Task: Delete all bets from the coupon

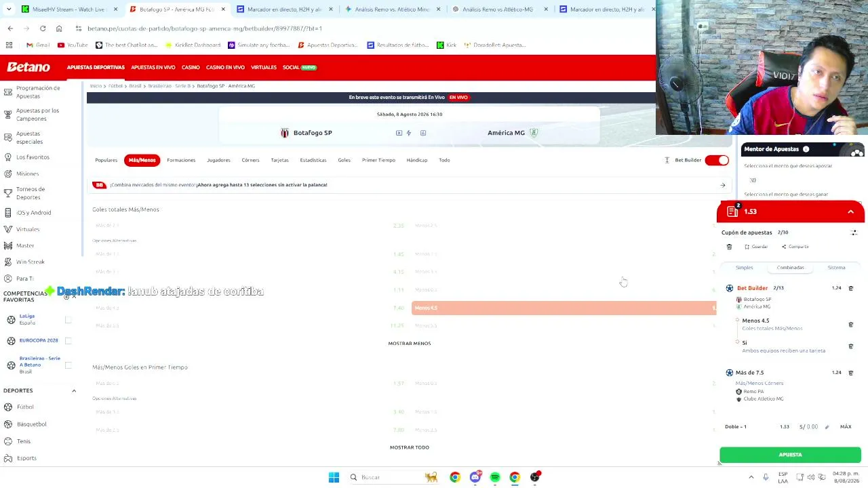Action: pyautogui.click(x=729, y=247)
